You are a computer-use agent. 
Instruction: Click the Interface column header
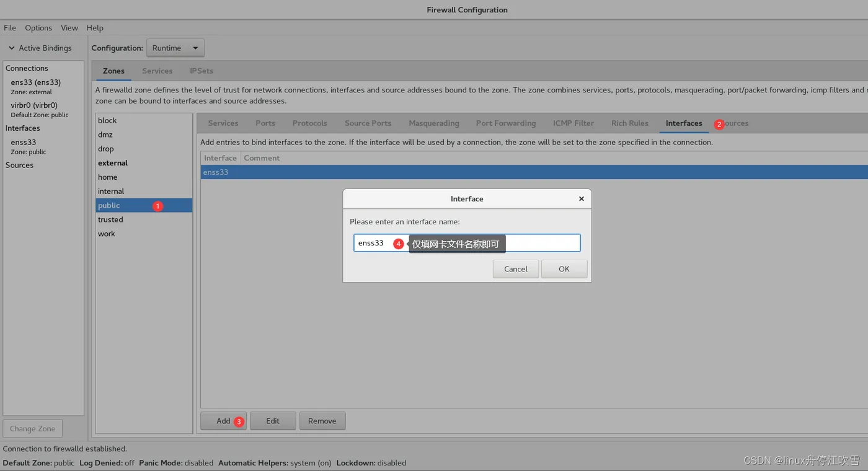pos(220,158)
